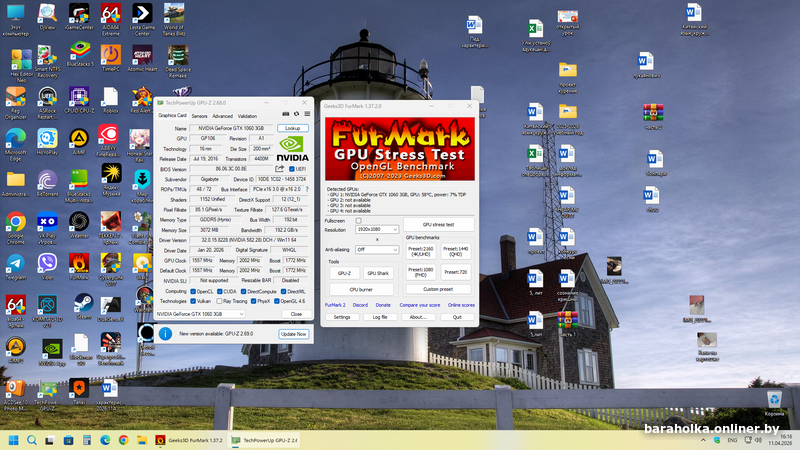Open Compare your score link
The height and width of the screenshot is (450, 800).
pos(419,305)
